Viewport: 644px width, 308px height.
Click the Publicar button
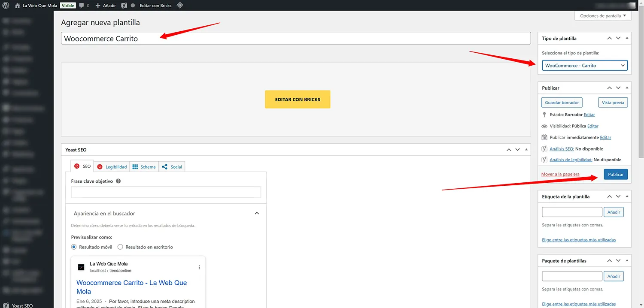(x=616, y=174)
